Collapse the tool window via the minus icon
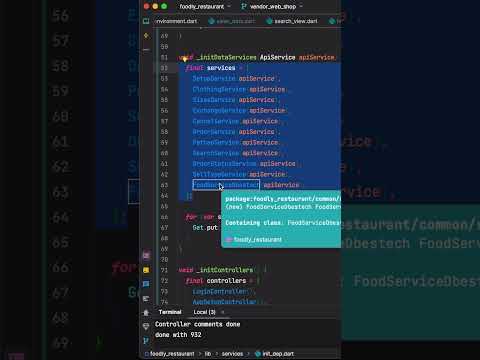Image resolution: width=480 pixels, height=360 pixels. pyautogui.click(x=146, y=49)
